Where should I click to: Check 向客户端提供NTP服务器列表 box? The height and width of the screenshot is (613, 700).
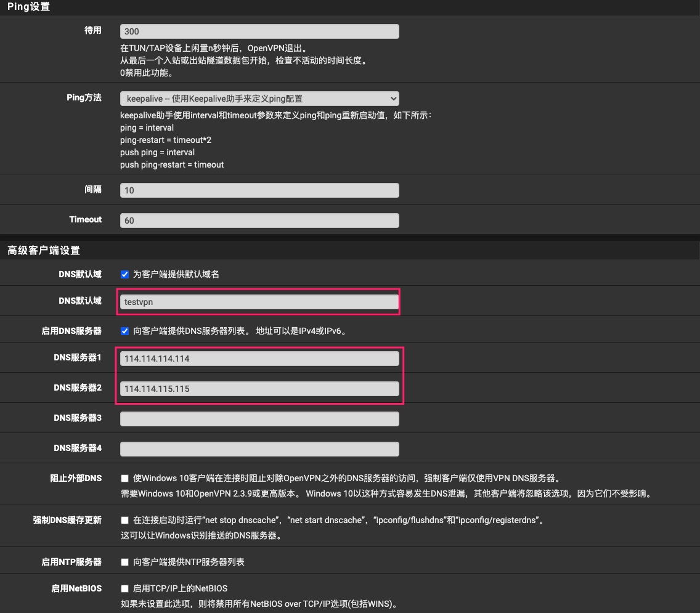(125, 562)
